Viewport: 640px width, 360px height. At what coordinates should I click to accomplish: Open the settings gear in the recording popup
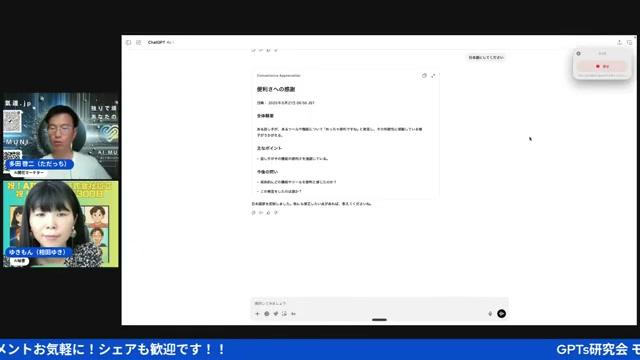578,53
